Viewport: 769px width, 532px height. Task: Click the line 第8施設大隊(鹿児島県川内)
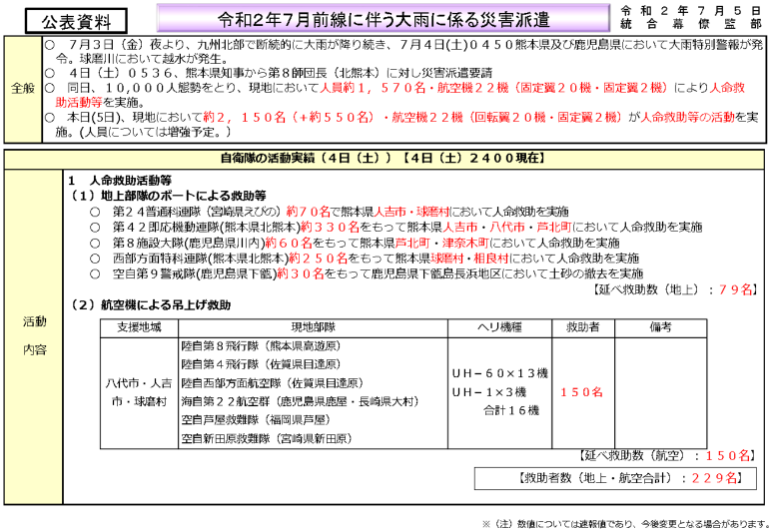click(x=355, y=243)
